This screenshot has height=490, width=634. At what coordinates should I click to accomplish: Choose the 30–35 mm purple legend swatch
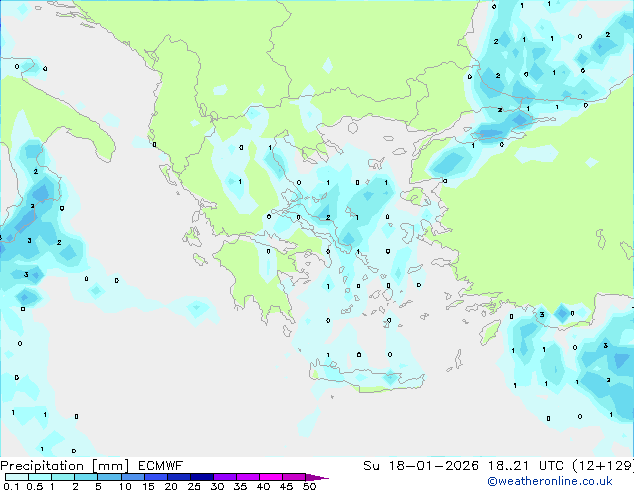[225, 477]
